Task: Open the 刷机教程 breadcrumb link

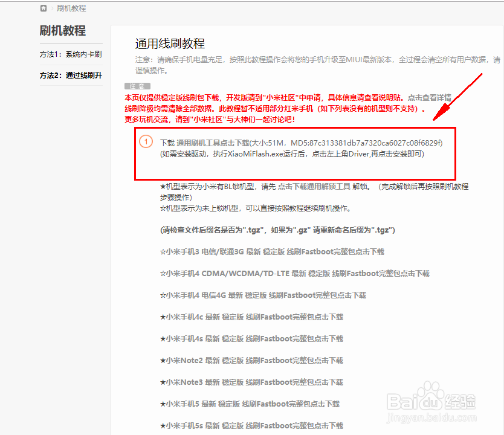Action: click(69, 8)
